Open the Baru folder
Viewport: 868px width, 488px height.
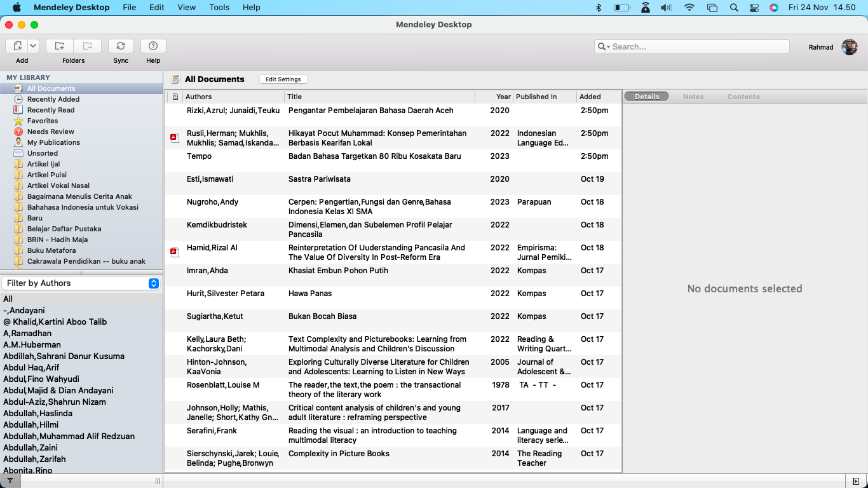81,218
